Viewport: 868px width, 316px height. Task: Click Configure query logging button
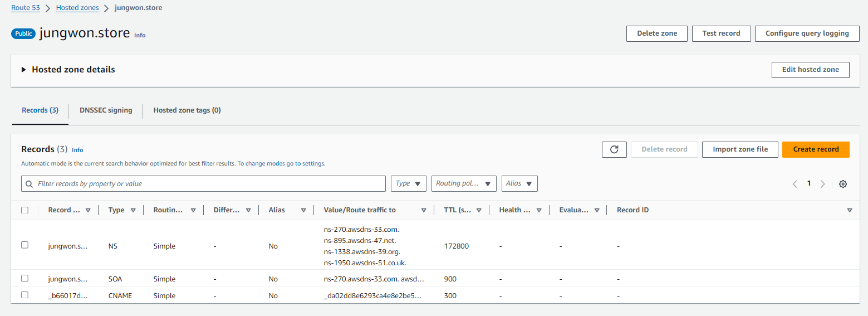[807, 33]
